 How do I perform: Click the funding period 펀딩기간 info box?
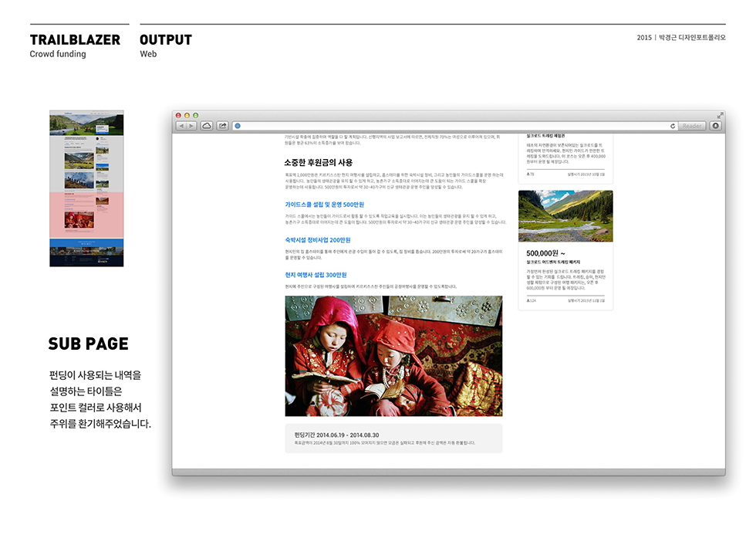(x=393, y=438)
